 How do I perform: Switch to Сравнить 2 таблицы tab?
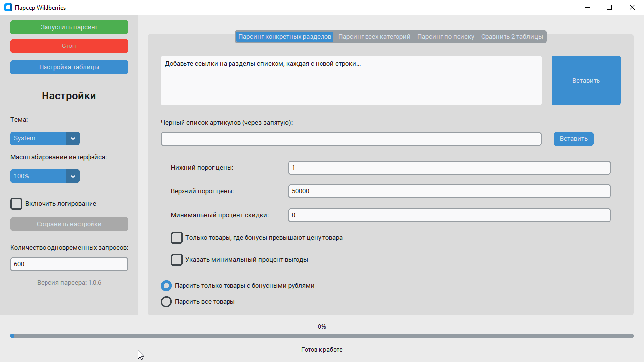512,37
